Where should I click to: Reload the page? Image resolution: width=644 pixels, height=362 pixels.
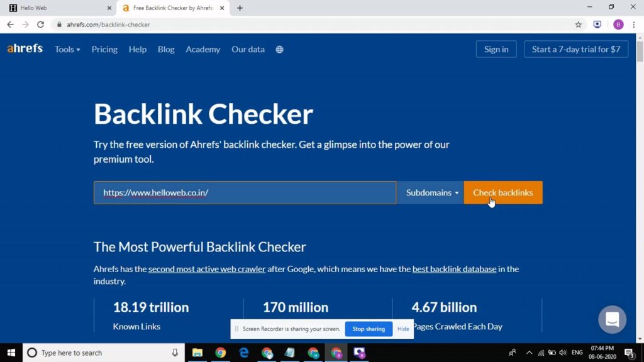point(40,25)
